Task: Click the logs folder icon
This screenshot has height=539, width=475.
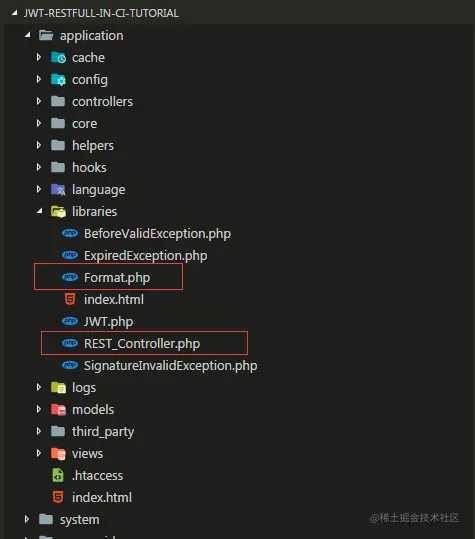Action: [x=58, y=387]
